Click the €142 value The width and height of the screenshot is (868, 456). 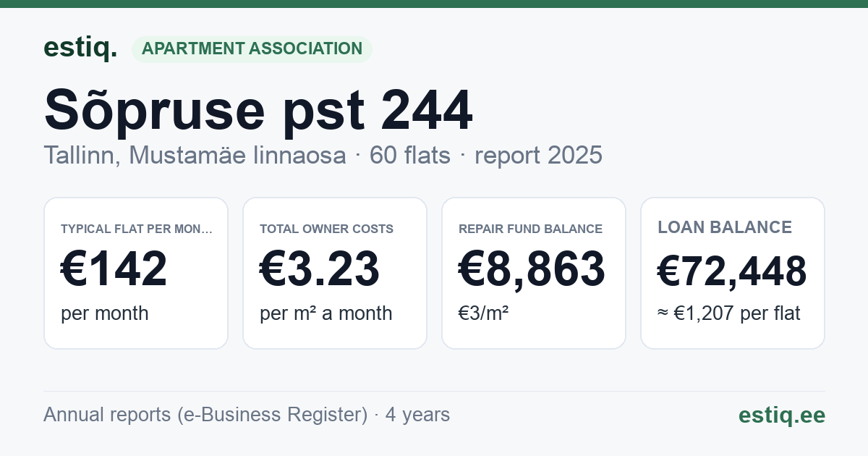(114, 269)
